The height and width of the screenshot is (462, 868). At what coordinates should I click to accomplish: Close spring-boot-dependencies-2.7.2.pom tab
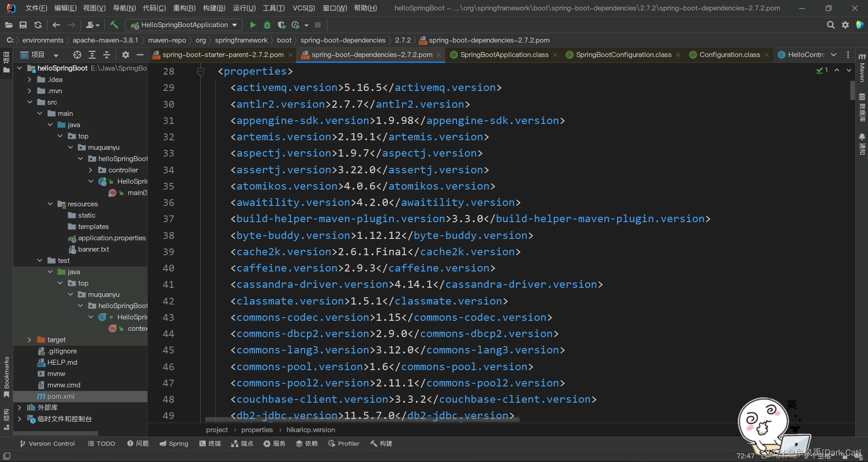pos(439,55)
